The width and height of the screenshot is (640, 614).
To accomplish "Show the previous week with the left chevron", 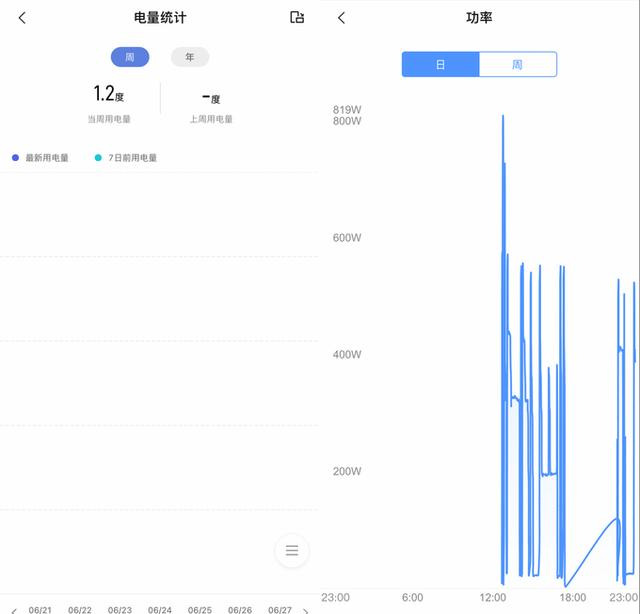I will tap(13, 611).
